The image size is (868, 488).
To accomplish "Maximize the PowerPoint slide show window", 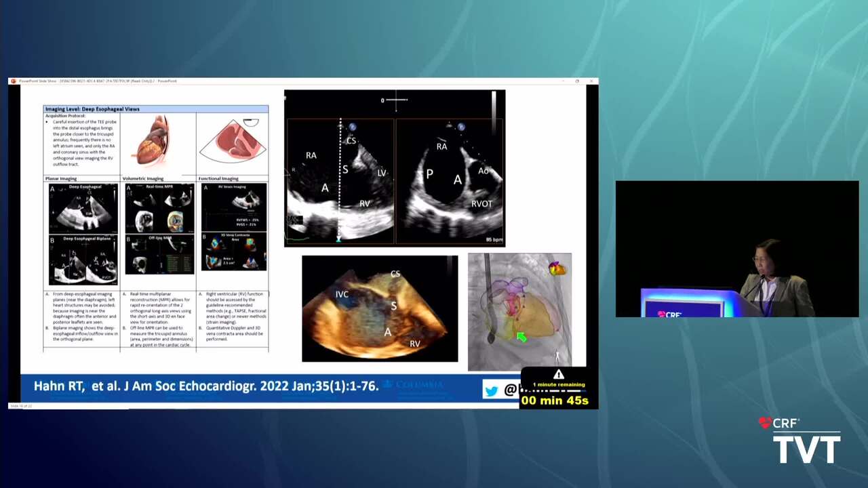I will click(577, 81).
